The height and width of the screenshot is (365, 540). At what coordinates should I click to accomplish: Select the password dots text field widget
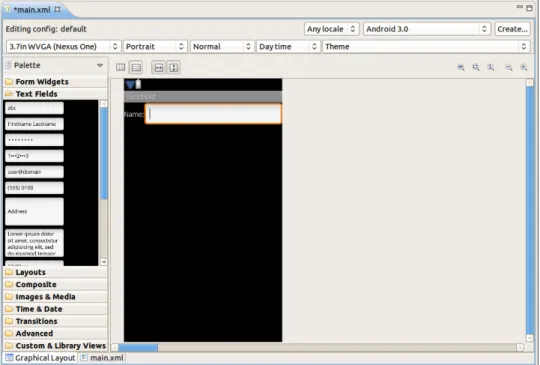point(34,140)
